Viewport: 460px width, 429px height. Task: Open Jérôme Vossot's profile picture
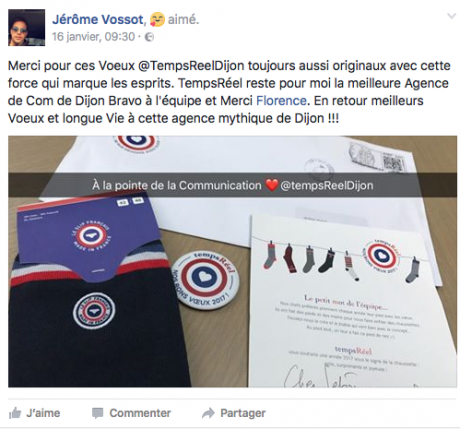[27, 27]
